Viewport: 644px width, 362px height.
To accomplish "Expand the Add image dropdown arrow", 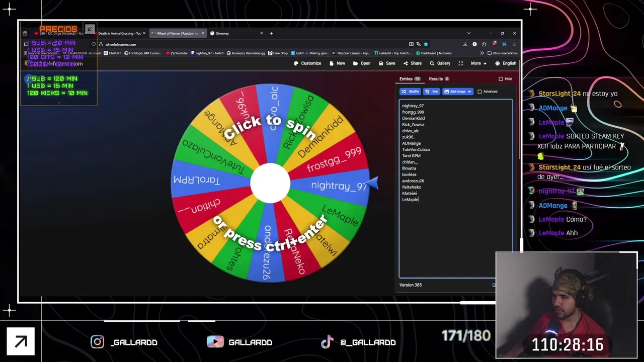I will tap(469, 92).
